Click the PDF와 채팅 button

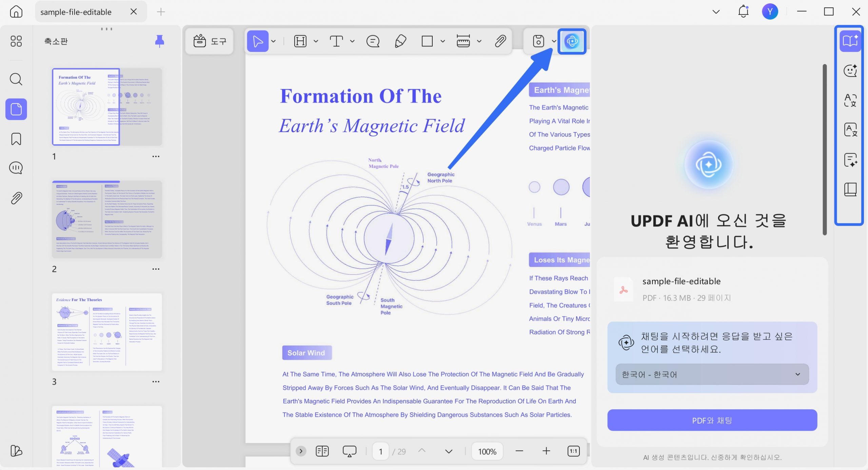pos(712,420)
